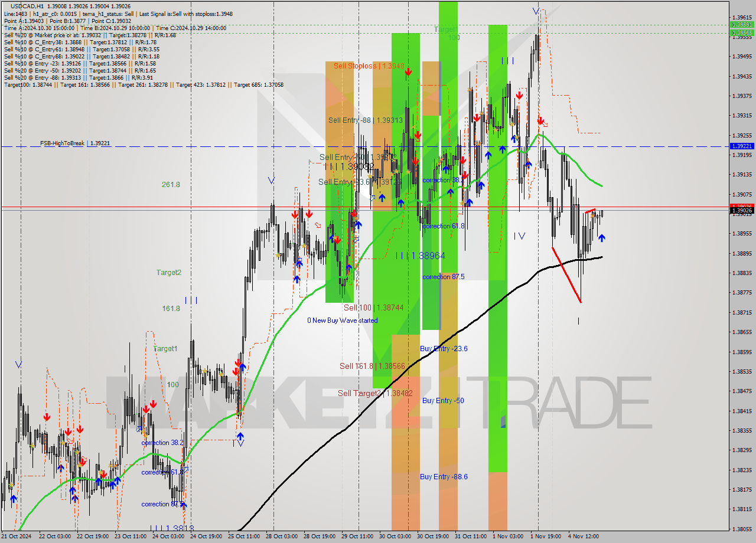Click the 1.38715 price axis label
The height and width of the screenshot is (543, 756).
(742, 312)
